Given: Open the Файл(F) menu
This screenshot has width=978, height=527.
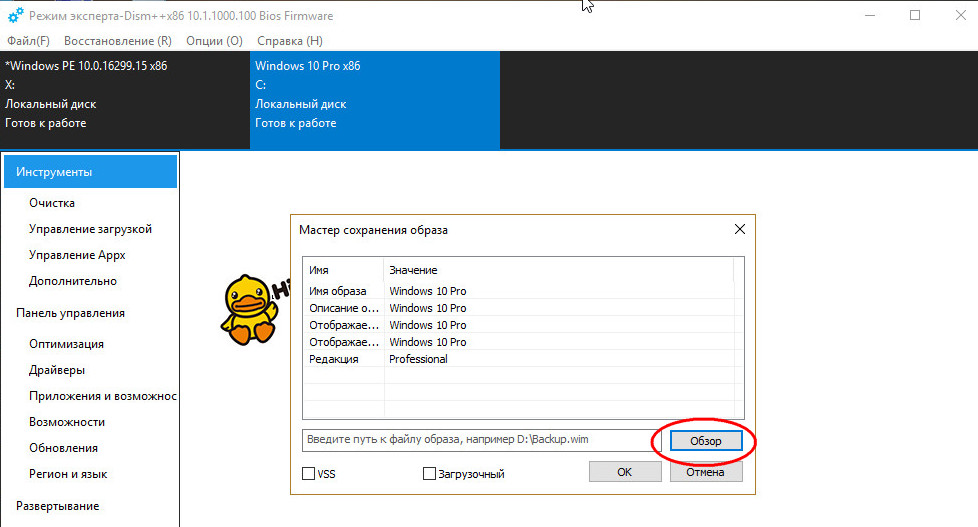Looking at the screenshot, I should coord(28,41).
